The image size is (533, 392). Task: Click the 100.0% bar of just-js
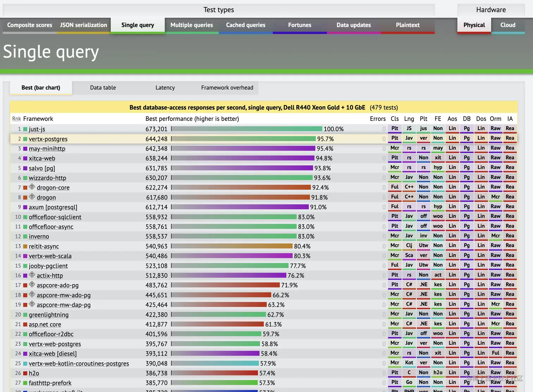point(247,129)
